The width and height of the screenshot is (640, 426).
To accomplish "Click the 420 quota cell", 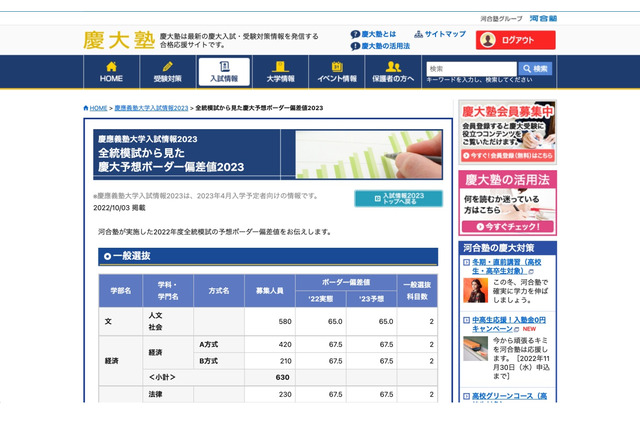I will tap(270, 344).
